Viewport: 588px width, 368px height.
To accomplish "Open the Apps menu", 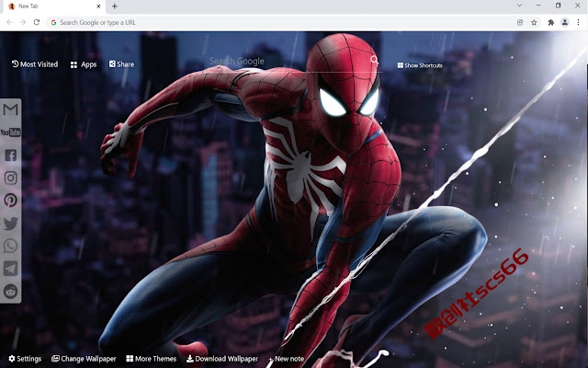I will 84,64.
